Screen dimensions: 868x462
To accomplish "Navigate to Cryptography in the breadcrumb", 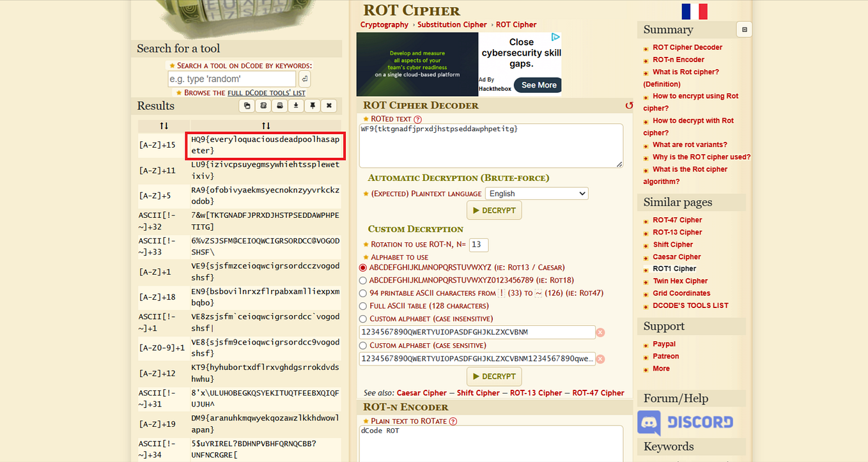I will click(x=384, y=24).
